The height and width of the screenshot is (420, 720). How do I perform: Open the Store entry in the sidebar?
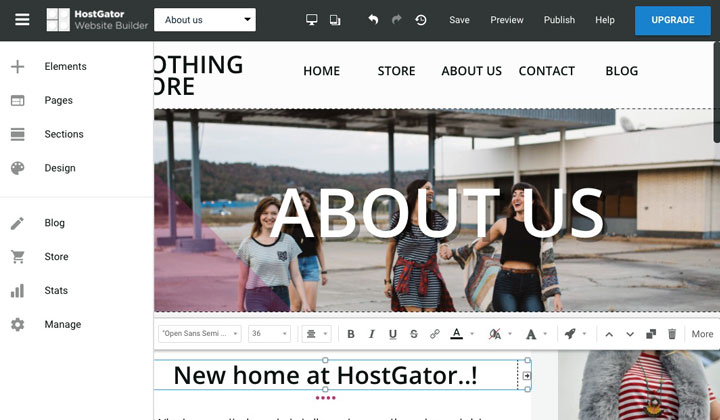56,257
